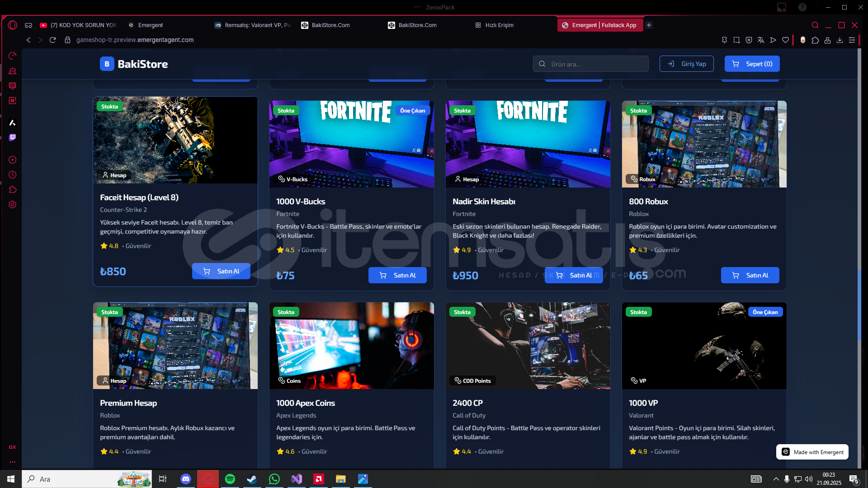The height and width of the screenshot is (488, 868).
Task: Open GX Cleaner sidebar icon
Action: pos(12,70)
